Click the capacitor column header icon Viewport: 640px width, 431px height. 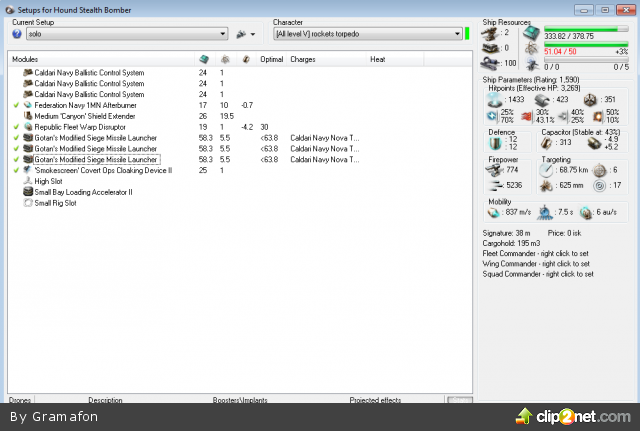pos(246,59)
